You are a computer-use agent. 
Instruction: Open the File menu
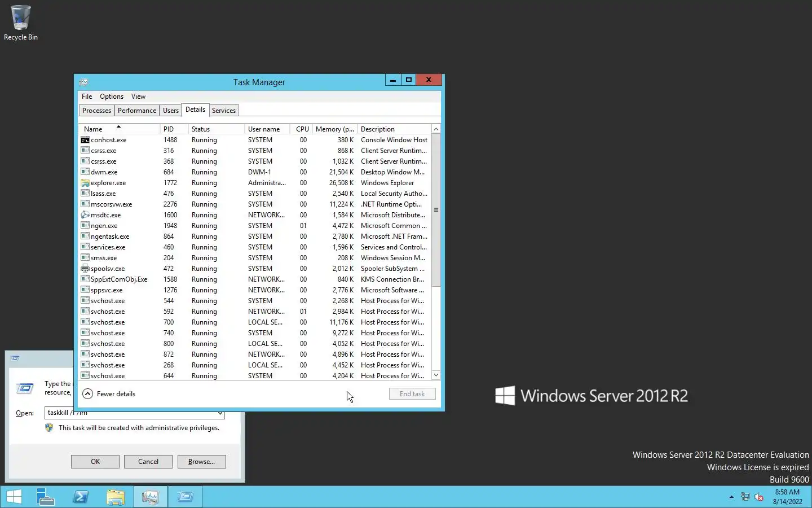(87, 97)
